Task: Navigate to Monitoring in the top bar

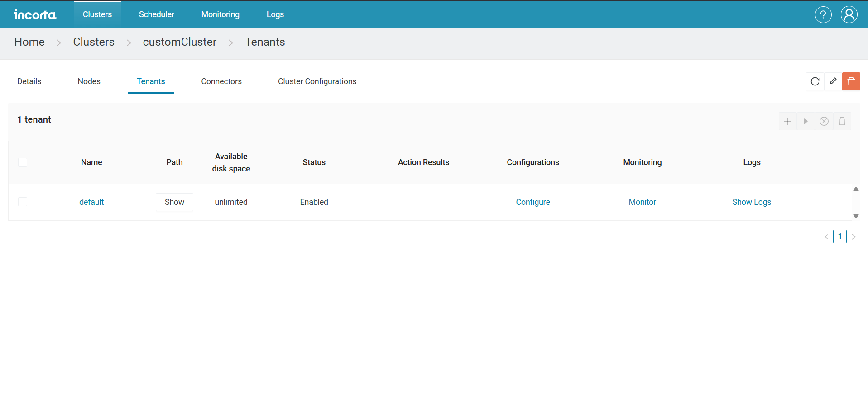Action: click(221, 14)
